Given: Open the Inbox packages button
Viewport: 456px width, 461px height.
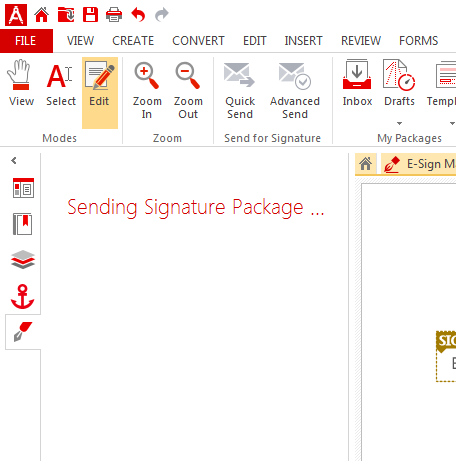Looking at the screenshot, I should pos(357,83).
